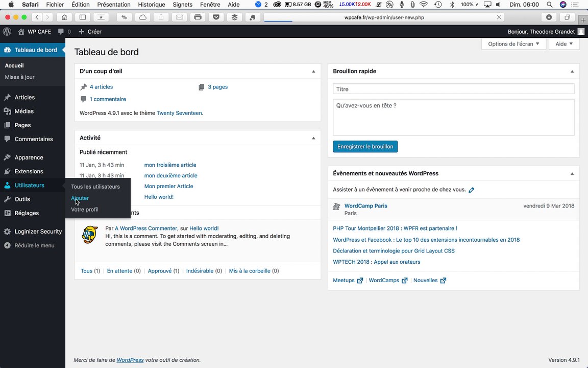The image size is (588, 368).
Task: Open the 3 pages link
Action: click(218, 87)
